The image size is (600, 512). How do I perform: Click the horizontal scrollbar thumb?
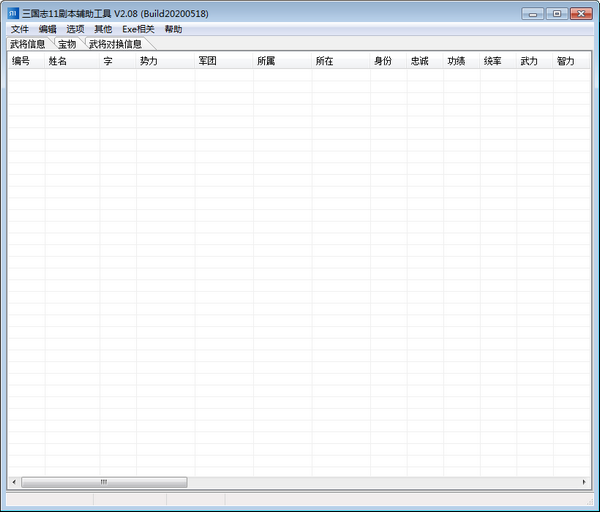click(104, 482)
